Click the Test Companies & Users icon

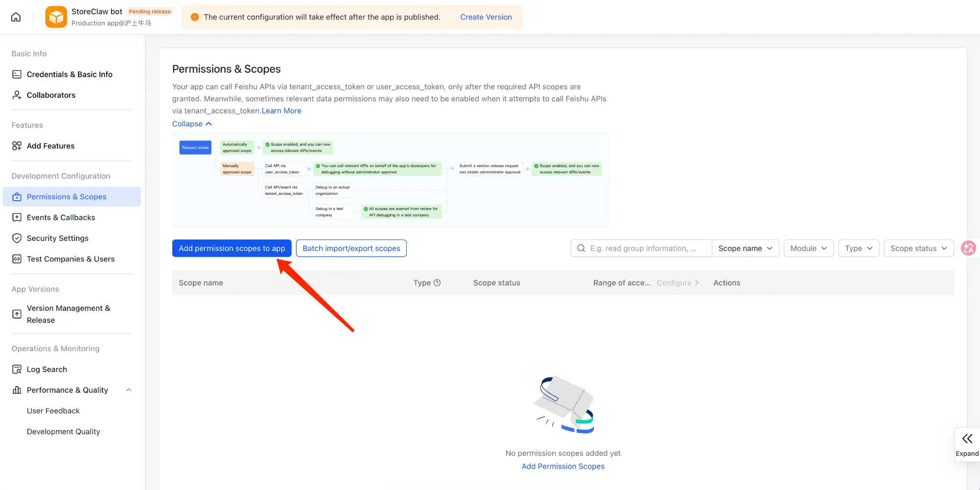(x=17, y=259)
